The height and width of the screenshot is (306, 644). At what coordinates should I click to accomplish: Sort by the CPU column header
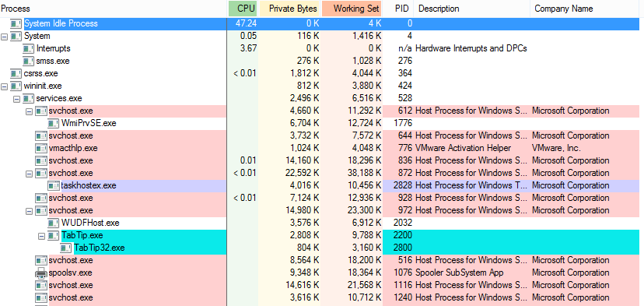(243, 9)
